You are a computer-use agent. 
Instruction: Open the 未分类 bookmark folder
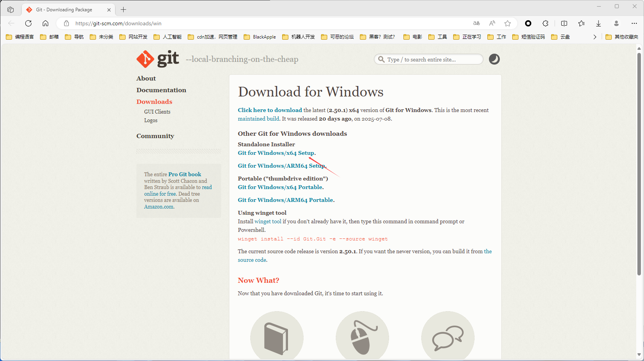point(101,37)
